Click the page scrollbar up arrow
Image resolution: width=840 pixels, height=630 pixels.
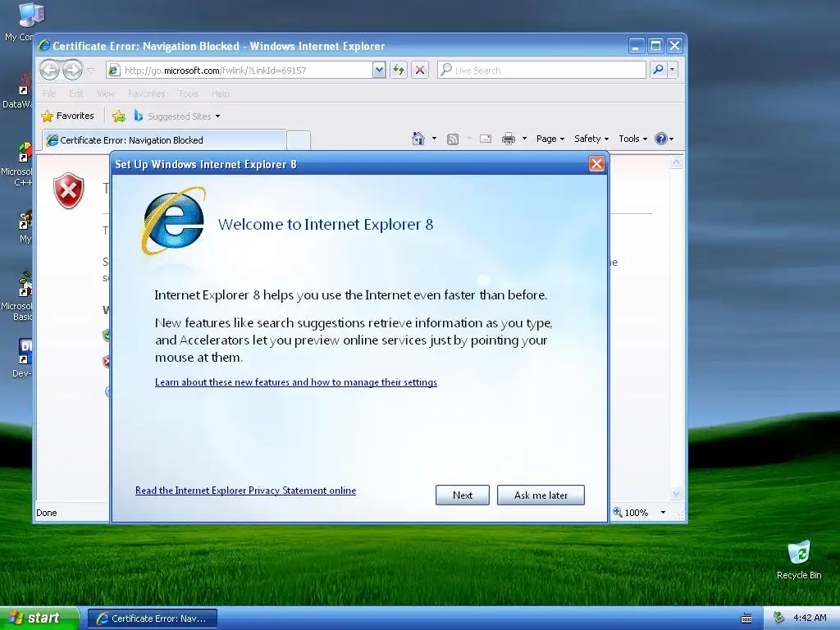point(676,162)
